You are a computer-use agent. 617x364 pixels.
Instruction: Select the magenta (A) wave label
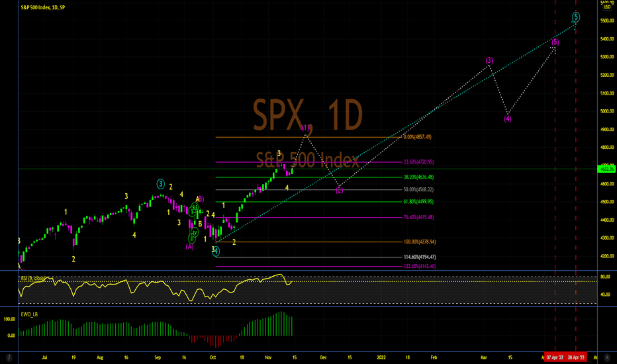coord(189,246)
